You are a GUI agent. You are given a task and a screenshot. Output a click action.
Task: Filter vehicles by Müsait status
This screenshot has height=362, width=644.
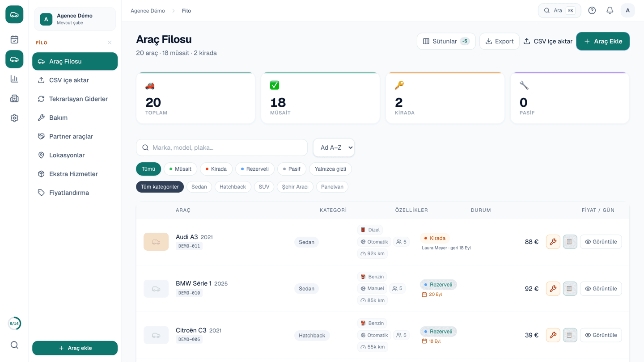180,169
